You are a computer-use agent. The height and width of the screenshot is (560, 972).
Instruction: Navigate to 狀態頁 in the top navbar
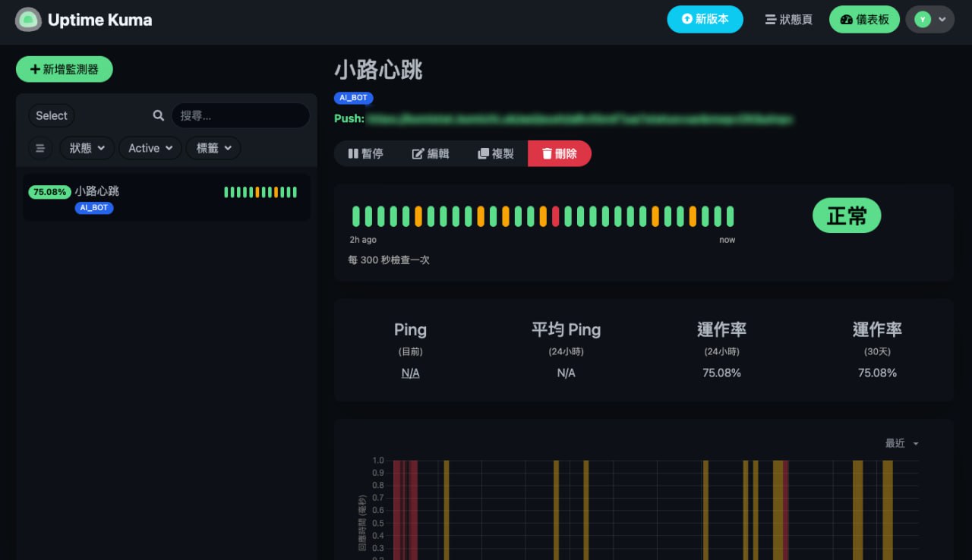(x=787, y=20)
